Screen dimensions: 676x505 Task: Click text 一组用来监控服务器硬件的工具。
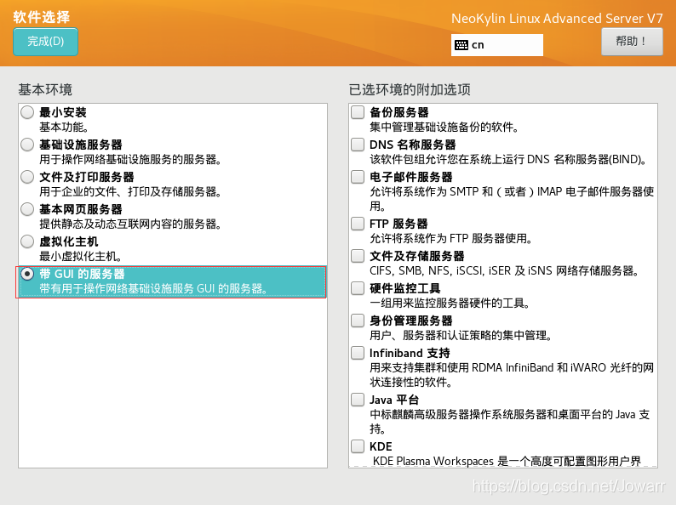click(x=450, y=303)
